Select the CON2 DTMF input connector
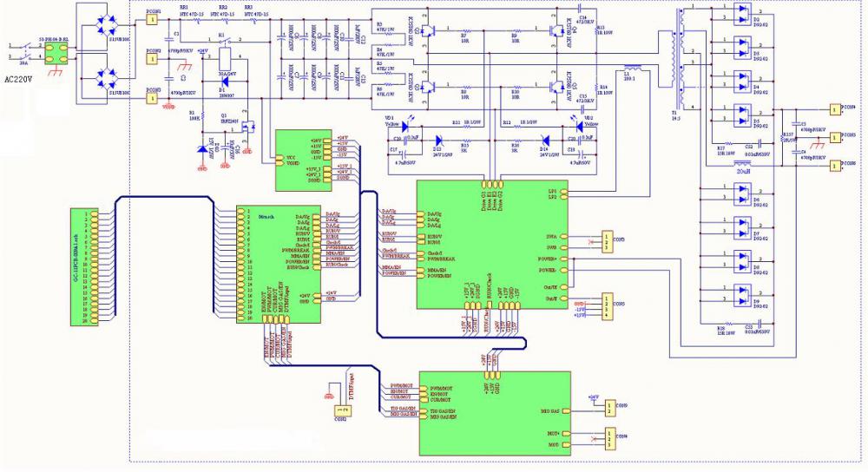 [x=343, y=410]
